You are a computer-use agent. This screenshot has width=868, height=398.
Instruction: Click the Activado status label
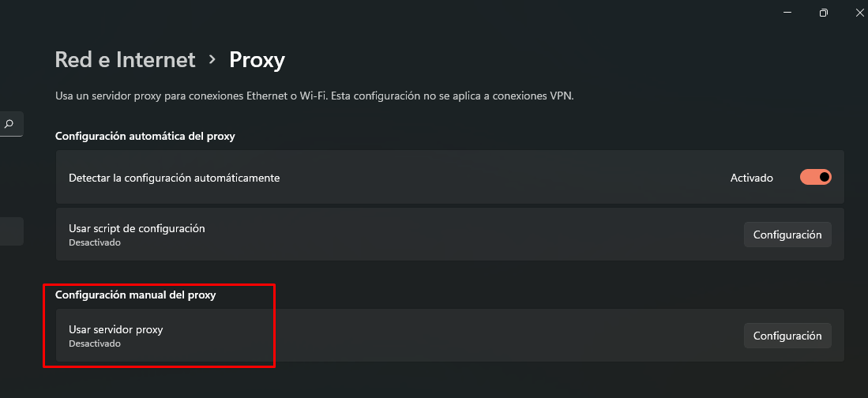(752, 178)
